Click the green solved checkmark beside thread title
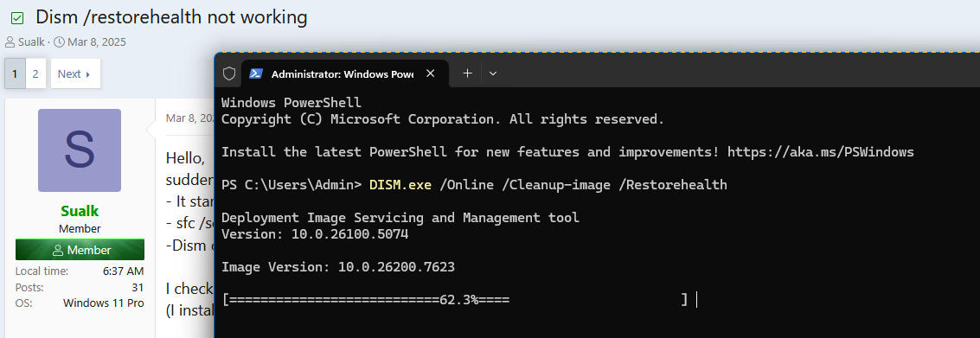The width and height of the screenshot is (980, 338). tap(17, 19)
